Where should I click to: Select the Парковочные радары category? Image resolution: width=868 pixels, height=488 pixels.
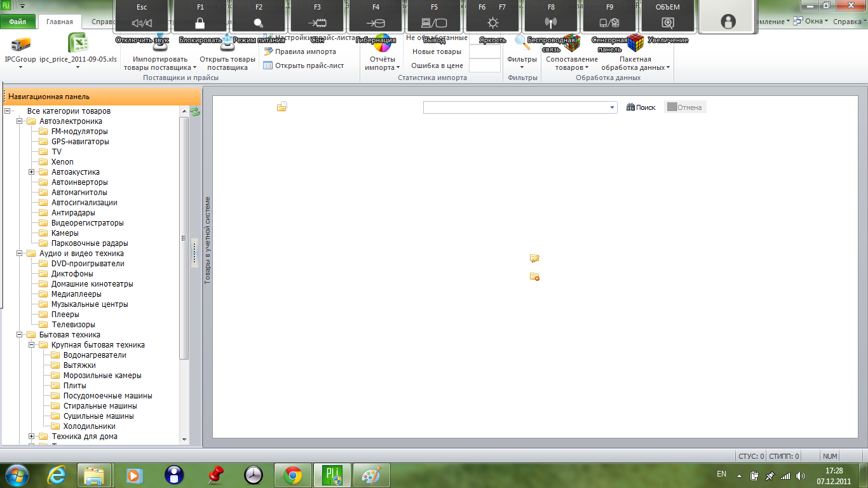click(90, 243)
